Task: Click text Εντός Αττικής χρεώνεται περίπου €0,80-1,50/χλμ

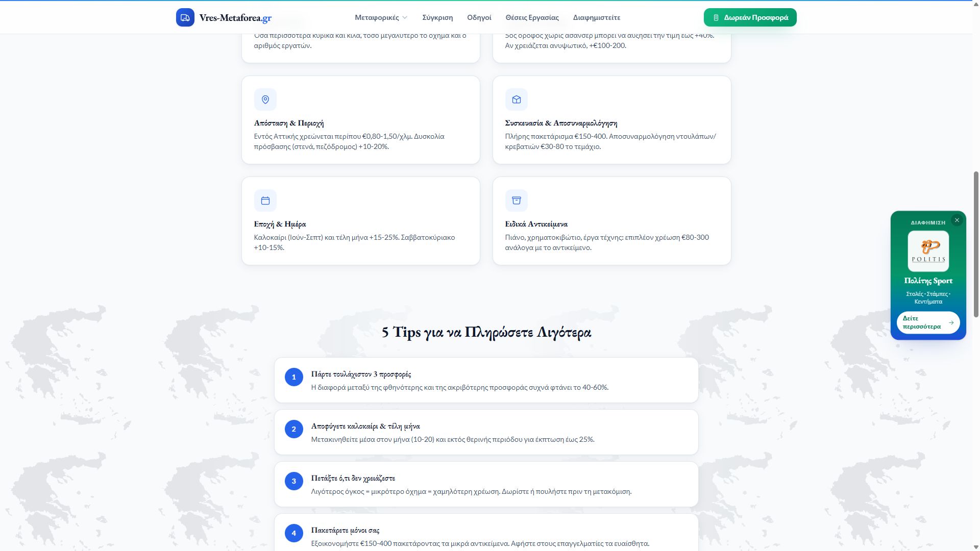Action: coord(333,136)
